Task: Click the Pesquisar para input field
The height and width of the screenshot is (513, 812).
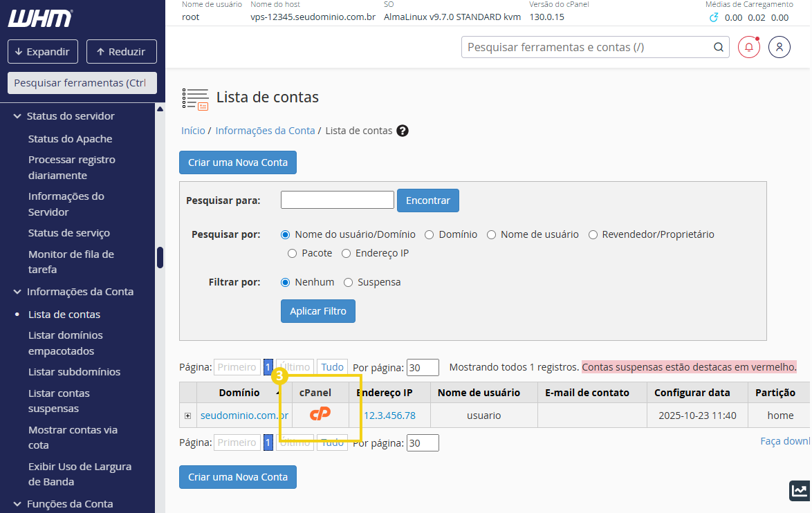Action: pyautogui.click(x=337, y=199)
